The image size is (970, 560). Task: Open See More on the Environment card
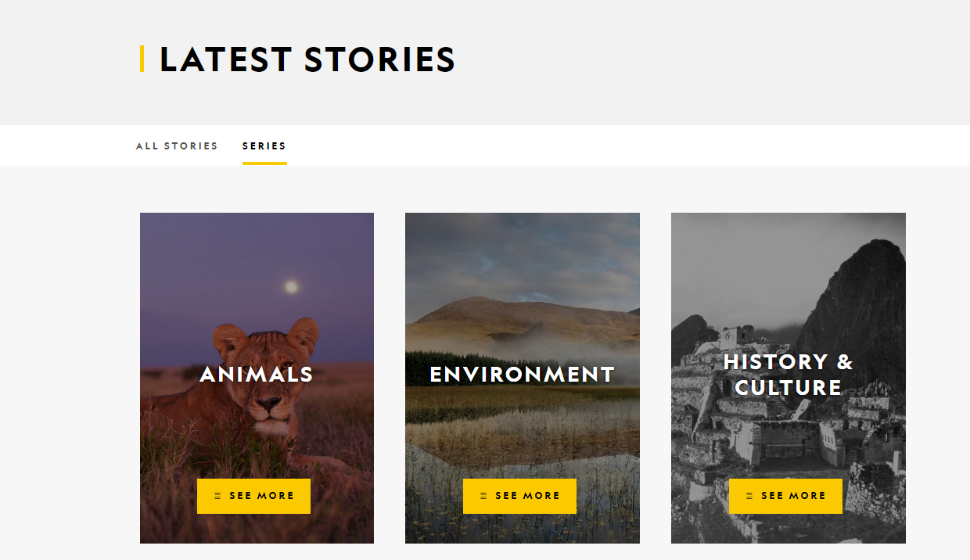click(519, 496)
